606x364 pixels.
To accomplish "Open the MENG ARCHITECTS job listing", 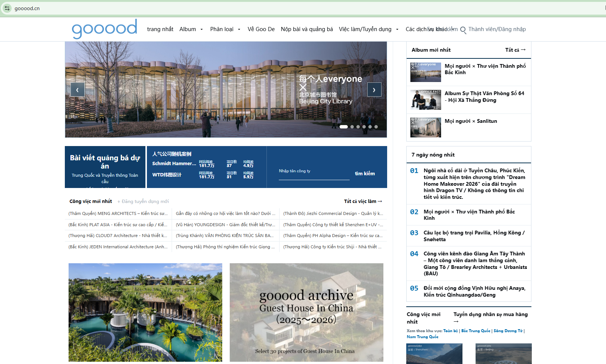I will coord(118,213).
